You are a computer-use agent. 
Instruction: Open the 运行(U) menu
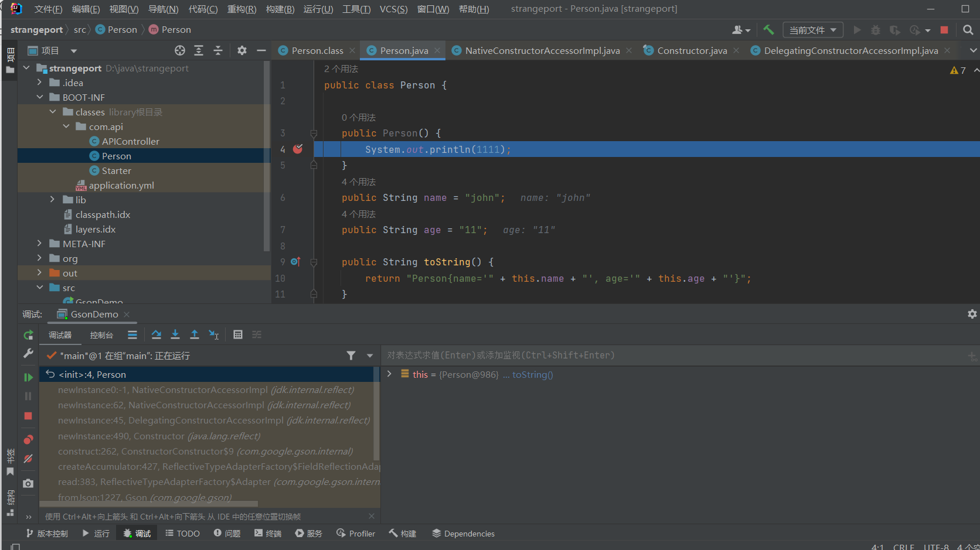(x=318, y=9)
